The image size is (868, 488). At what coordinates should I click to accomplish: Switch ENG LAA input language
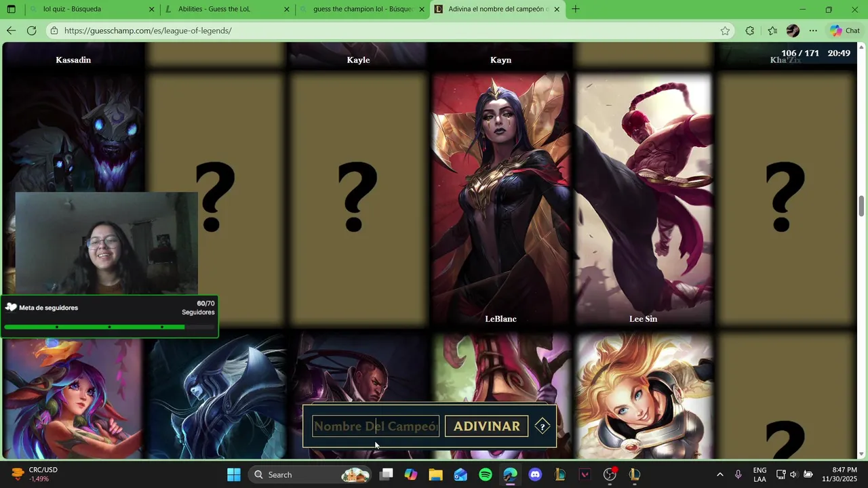tap(759, 474)
